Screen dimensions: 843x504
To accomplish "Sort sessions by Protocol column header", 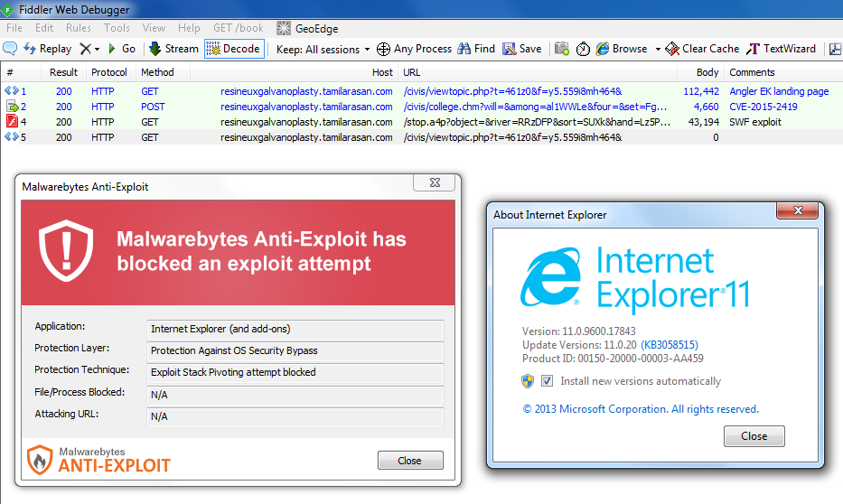I will pos(109,72).
